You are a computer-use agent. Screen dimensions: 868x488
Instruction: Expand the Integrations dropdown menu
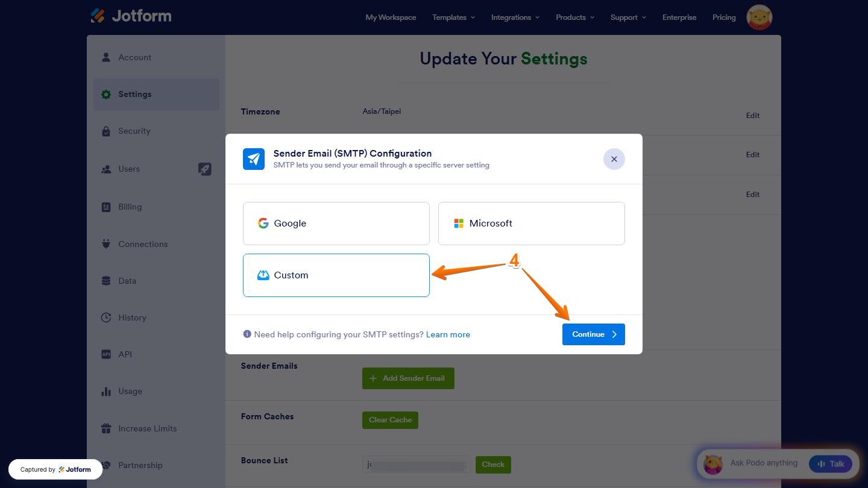[515, 17]
